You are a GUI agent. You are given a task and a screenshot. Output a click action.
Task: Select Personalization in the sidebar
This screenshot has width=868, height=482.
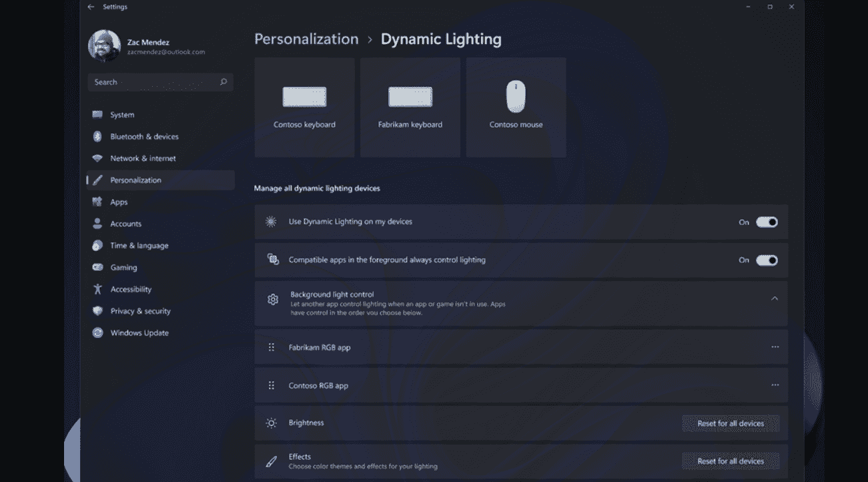tap(161, 180)
